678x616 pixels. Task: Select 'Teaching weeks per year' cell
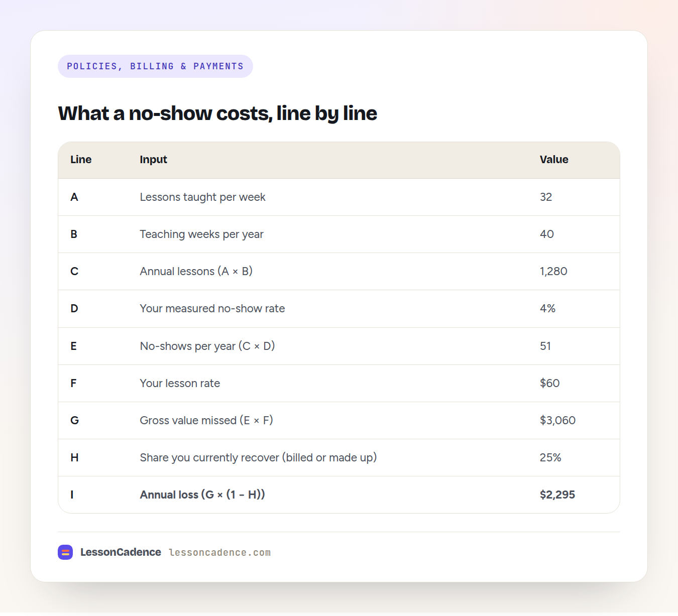pyautogui.click(x=201, y=234)
